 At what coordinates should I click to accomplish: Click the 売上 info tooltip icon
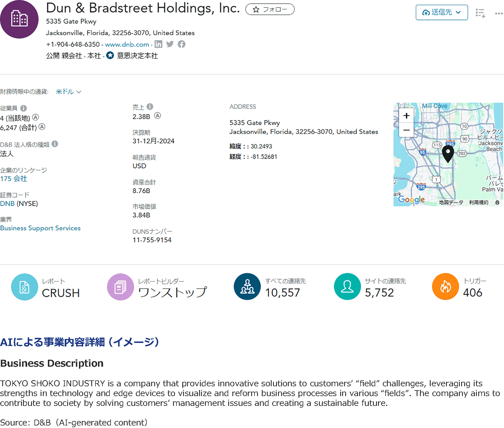[x=149, y=107]
